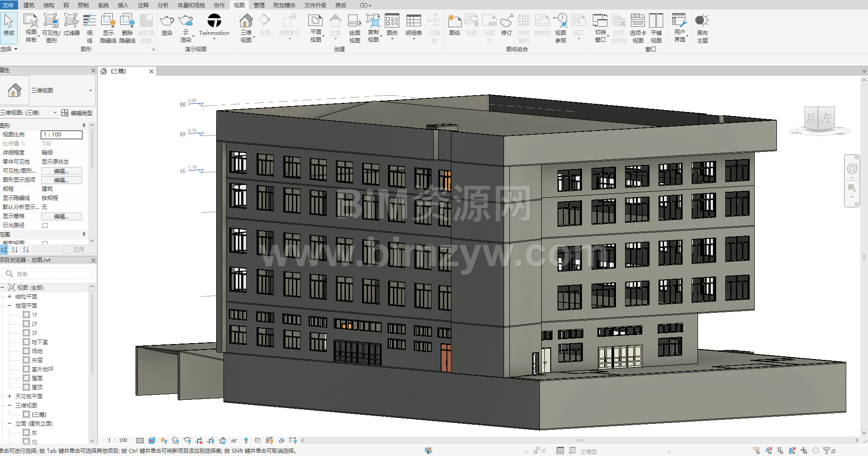
Task: Open the 明细表 schedules tool
Action: pos(413,25)
